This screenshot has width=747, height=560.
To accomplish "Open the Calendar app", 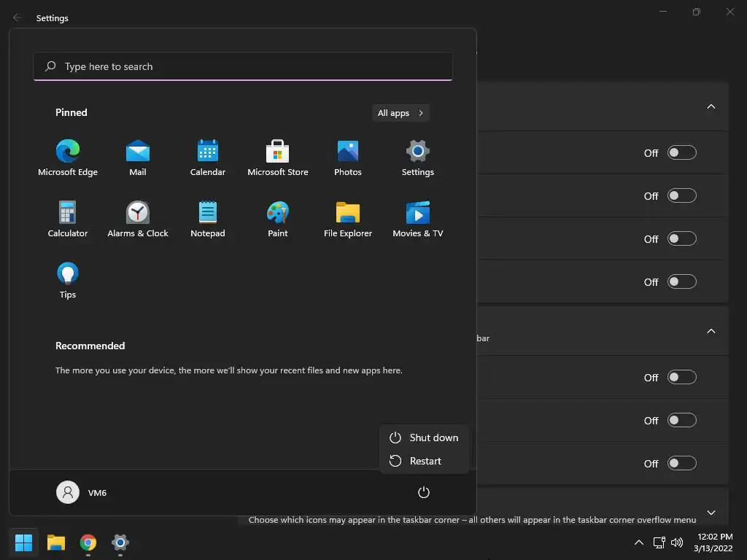I will pyautogui.click(x=208, y=158).
